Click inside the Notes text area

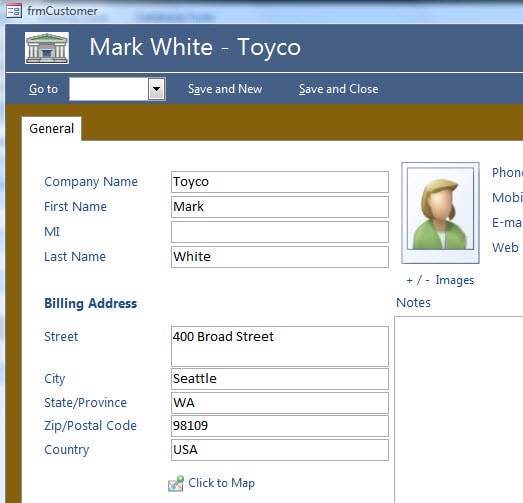(459, 410)
